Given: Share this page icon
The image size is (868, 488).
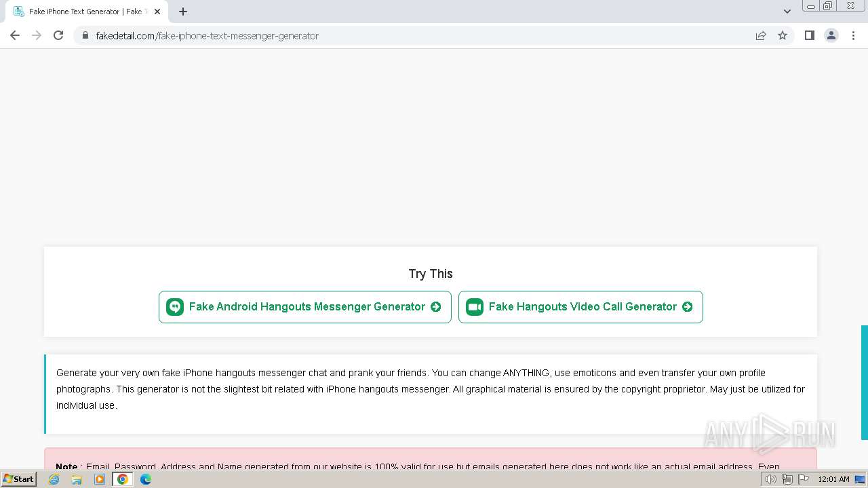Looking at the screenshot, I should coord(761,35).
